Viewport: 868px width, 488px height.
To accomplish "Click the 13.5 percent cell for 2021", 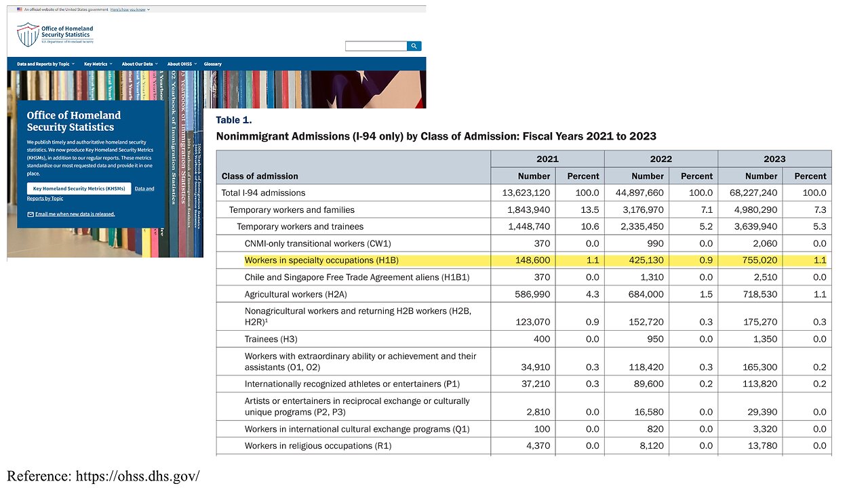I will point(591,210).
